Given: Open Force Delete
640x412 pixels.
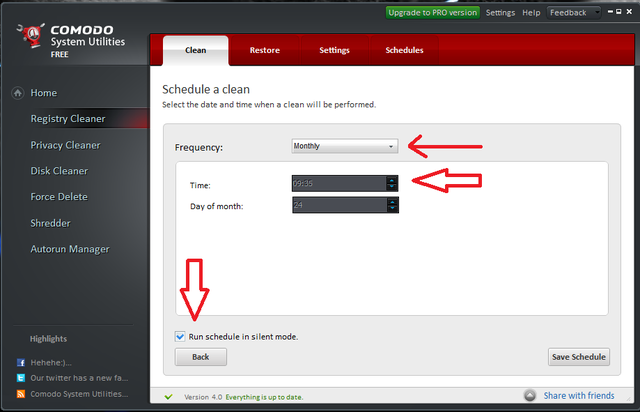Looking at the screenshot, I should 59,197.
